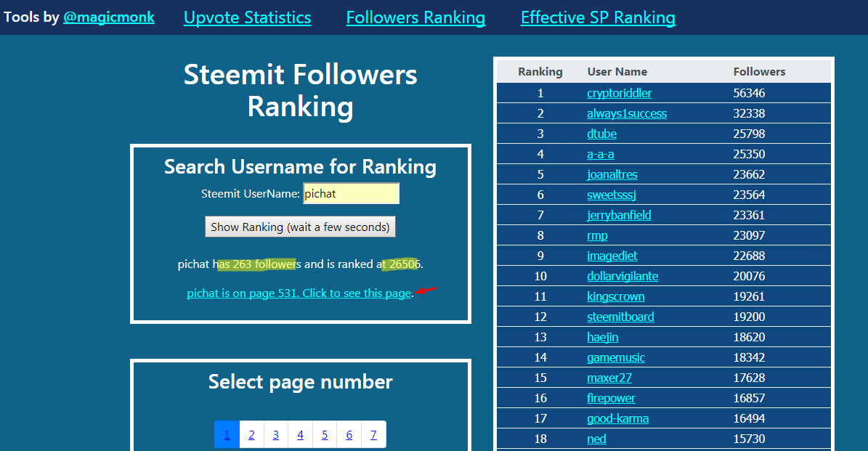Image resolution: width=868 pixels, height=451 pixels.
Task: Select page number 3
Action: [276, 434]
